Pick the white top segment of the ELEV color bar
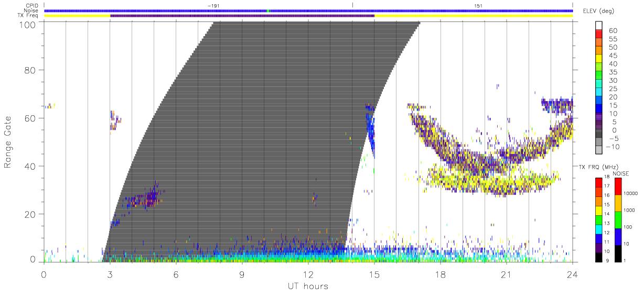The height and width of the screenshot is (297, 644). coord(599,26)
